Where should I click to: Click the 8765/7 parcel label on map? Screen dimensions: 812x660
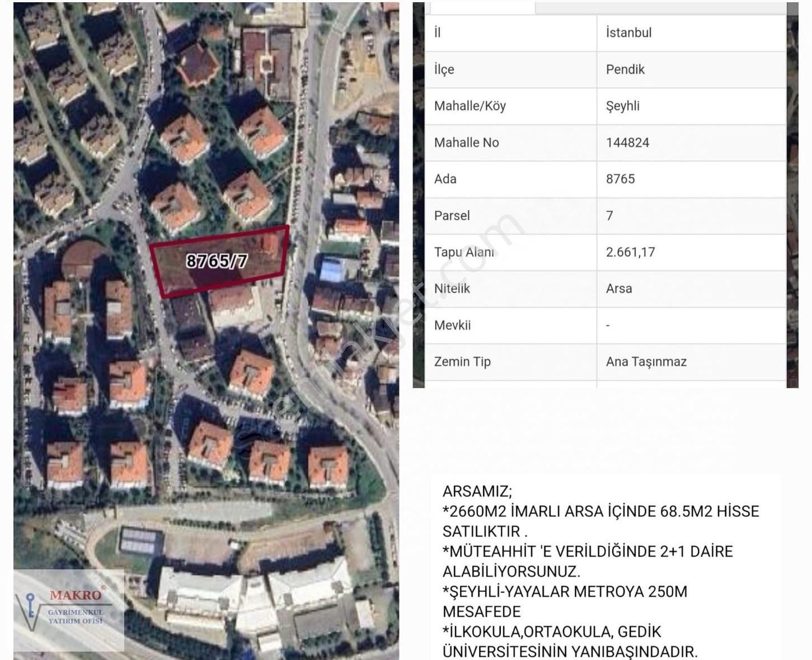(x=217, y=261)
